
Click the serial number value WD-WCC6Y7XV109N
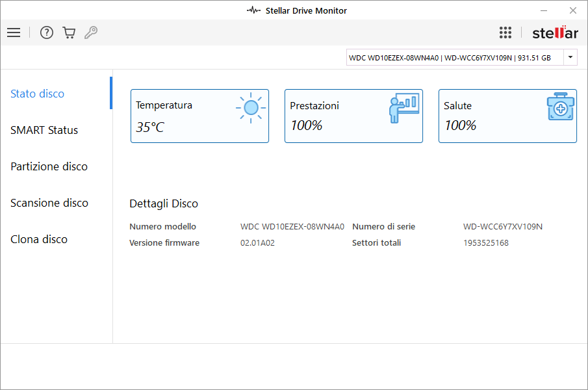pos(502,227)
